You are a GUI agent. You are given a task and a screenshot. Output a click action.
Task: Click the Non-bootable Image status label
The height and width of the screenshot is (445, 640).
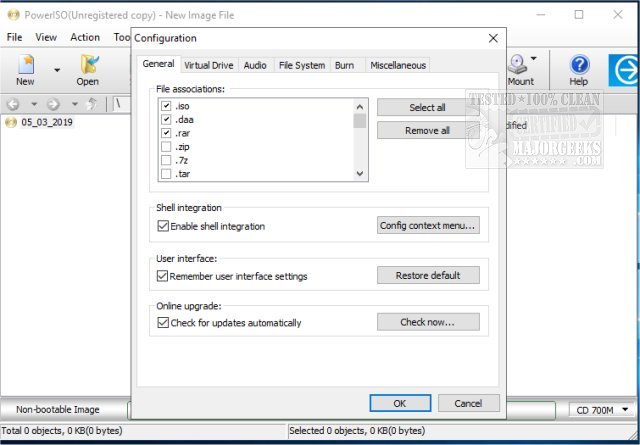pyautogui.click(x=58, y=409)
